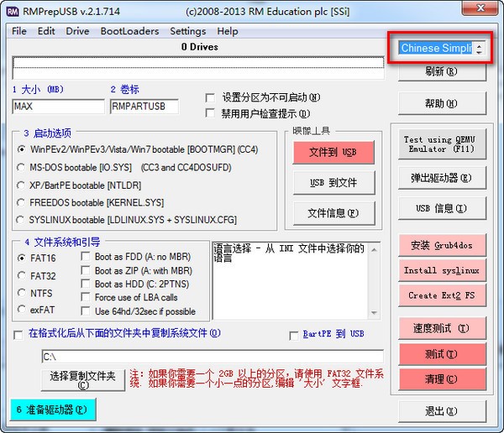The image size is (504, 433).
Task: Click the USB 信息 (I) button
Action: click(x=442, y=208)
